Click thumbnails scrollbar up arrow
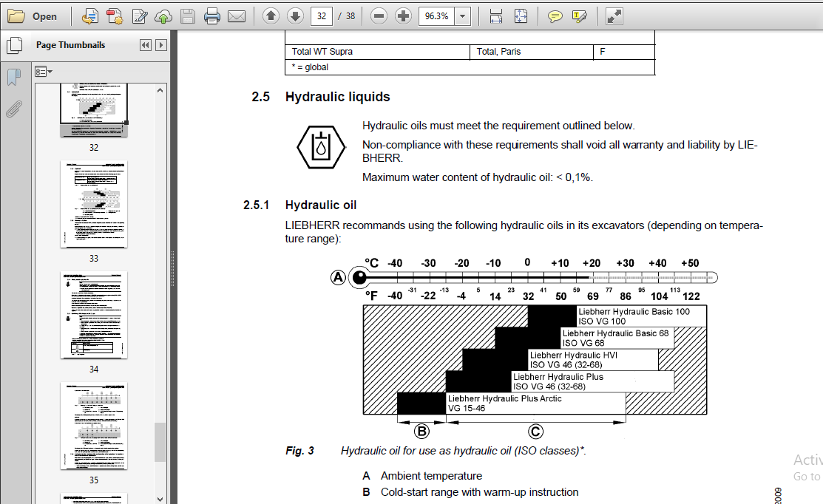Image resolution: width=823 pixels, height=504 pixels. [x=160, y=90]
